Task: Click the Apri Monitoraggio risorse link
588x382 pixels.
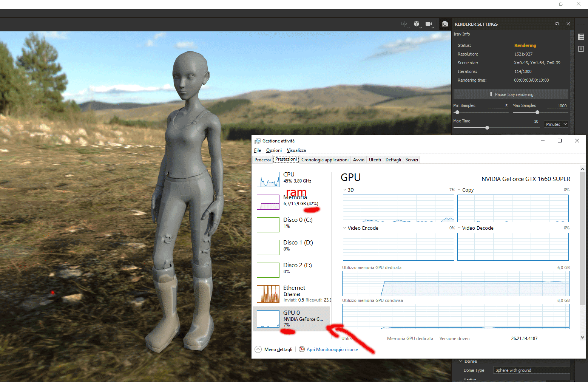Action: 332,350
